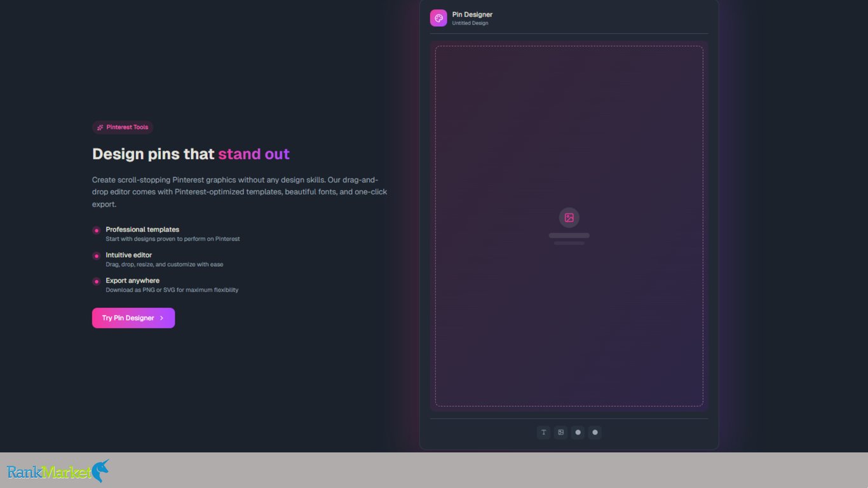Image resolution: width=868 pixels, height=488 pixels.
Task: Click the Pin Designer title text
Action: point(472,15)
